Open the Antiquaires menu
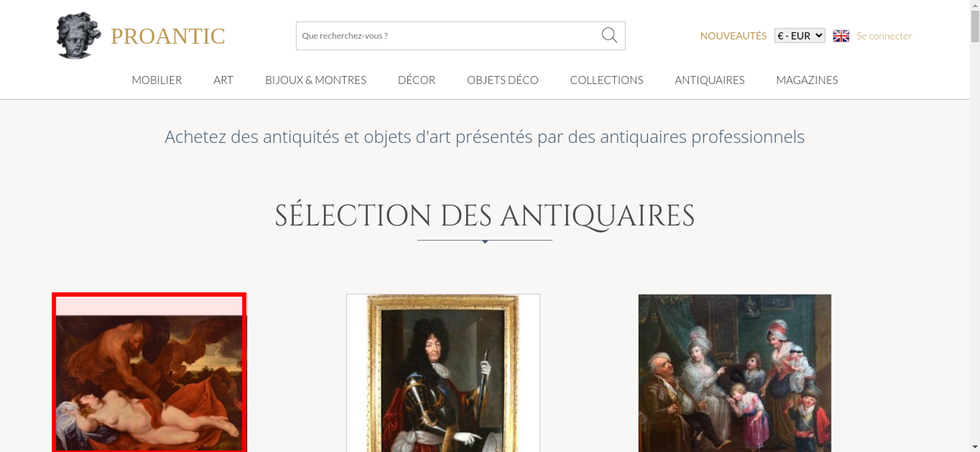The image size is (980, 452). [710, 80]
